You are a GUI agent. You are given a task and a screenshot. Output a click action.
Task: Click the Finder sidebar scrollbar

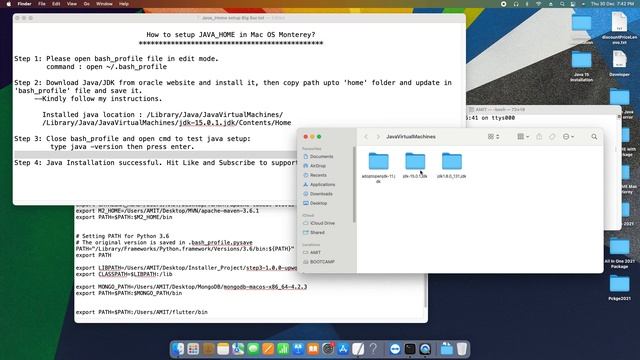click(x=354, y=184)
